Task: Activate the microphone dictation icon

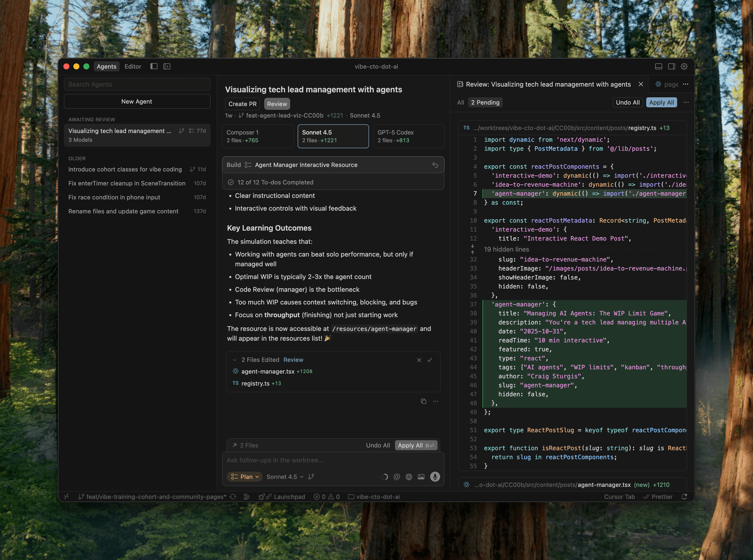Action: [x=435, y=477]
